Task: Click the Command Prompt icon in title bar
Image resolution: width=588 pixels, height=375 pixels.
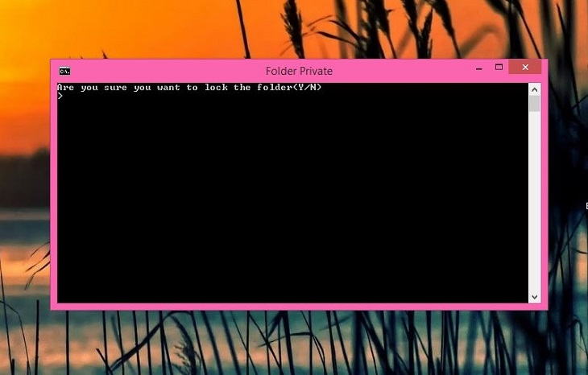Action: click(64, 71)
